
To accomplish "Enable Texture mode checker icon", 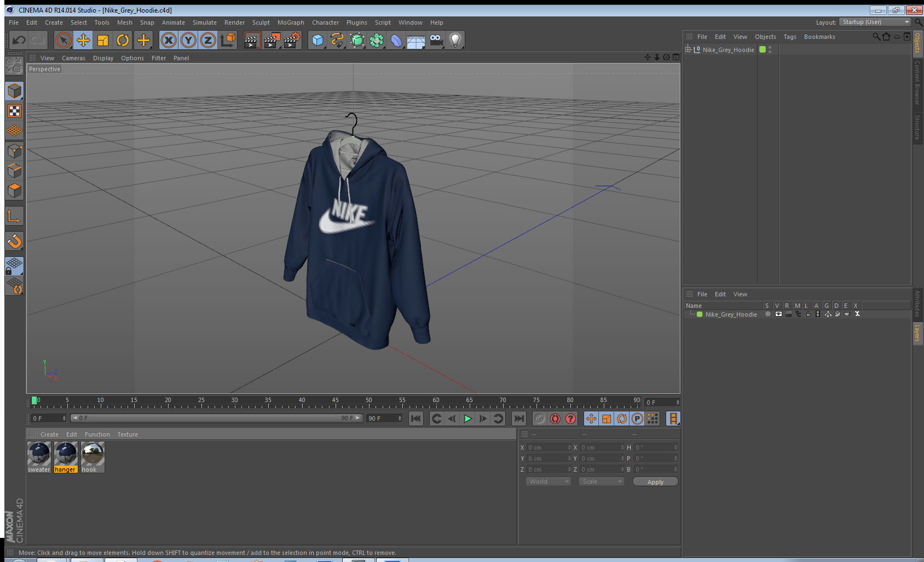I will 14,111.
